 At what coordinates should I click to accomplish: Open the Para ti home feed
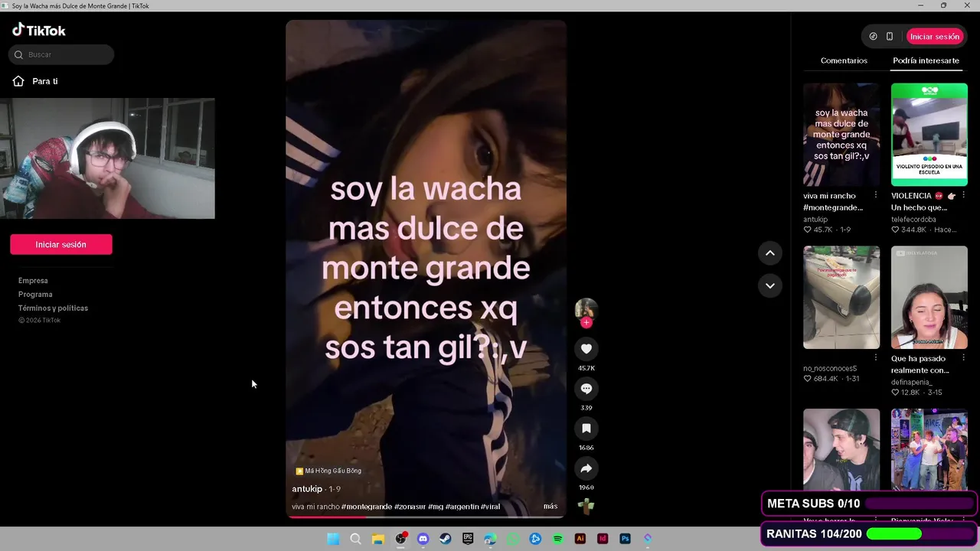36,81
